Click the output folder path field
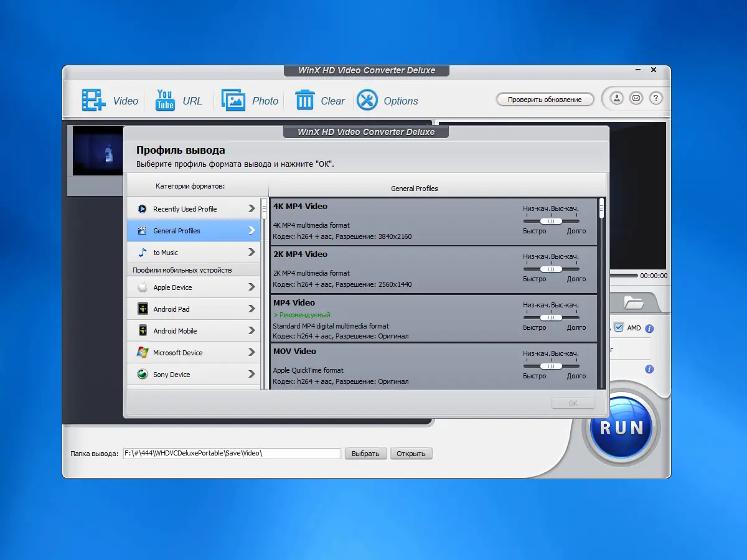Screen dimensions: 747x560 [232, 454]
